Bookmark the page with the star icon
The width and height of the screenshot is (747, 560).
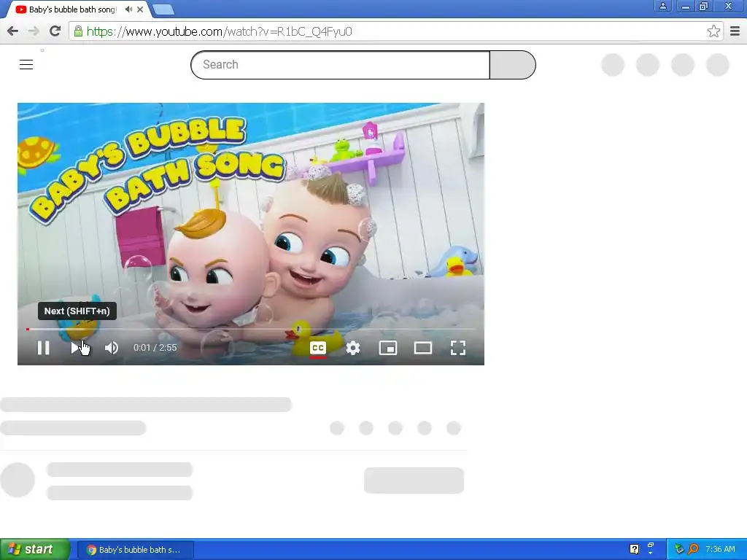coord(713,31)
